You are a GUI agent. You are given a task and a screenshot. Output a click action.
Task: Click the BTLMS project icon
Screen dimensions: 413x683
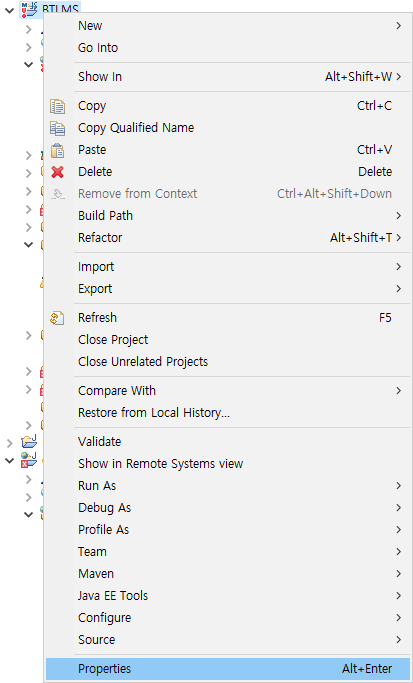click(30, 8)
